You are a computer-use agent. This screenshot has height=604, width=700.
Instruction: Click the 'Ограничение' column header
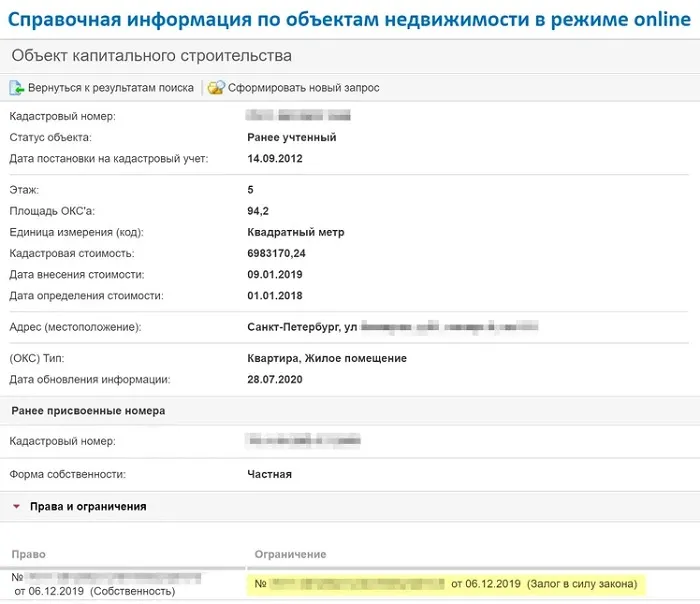(290, 554)
